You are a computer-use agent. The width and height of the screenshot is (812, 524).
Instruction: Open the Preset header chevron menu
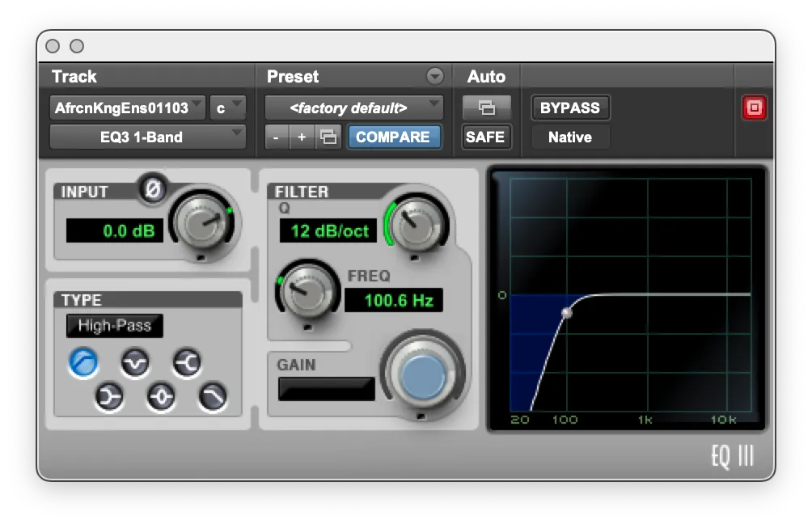click(435, 76)
